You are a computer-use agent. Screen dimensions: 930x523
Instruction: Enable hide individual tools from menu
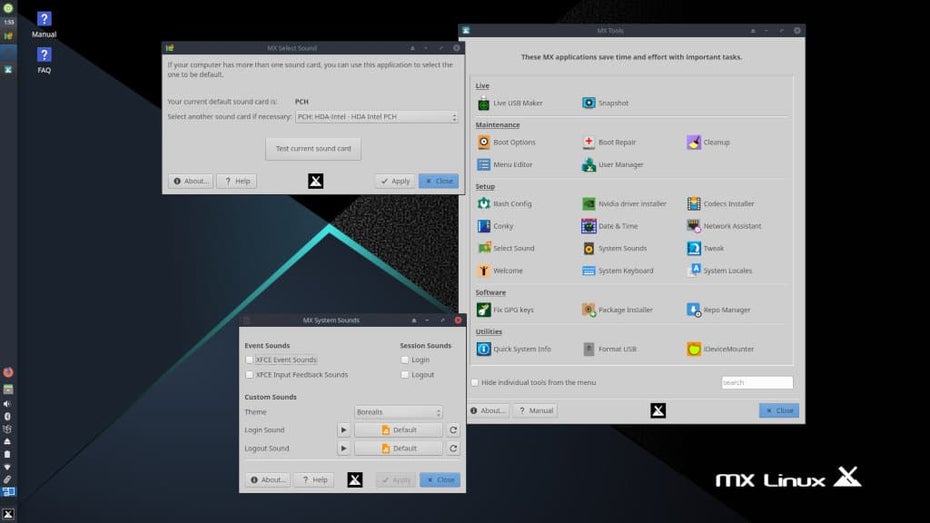[475, 382]
